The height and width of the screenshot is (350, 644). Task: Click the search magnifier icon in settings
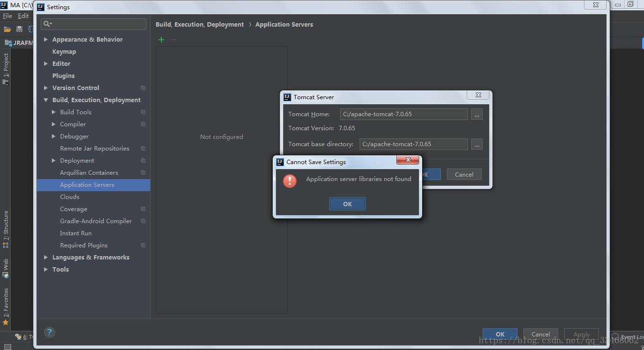click(47, 24)
